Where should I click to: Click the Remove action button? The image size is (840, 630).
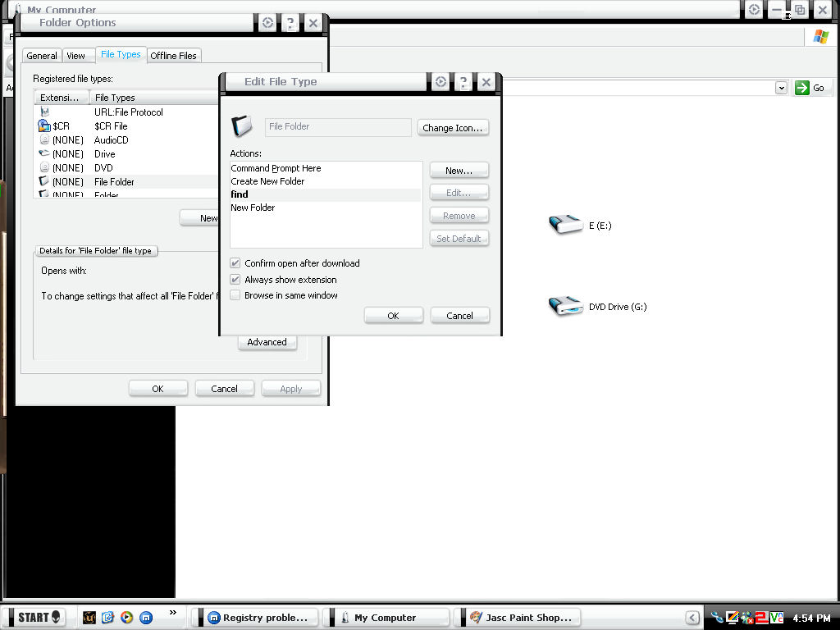tap(459, 216)
